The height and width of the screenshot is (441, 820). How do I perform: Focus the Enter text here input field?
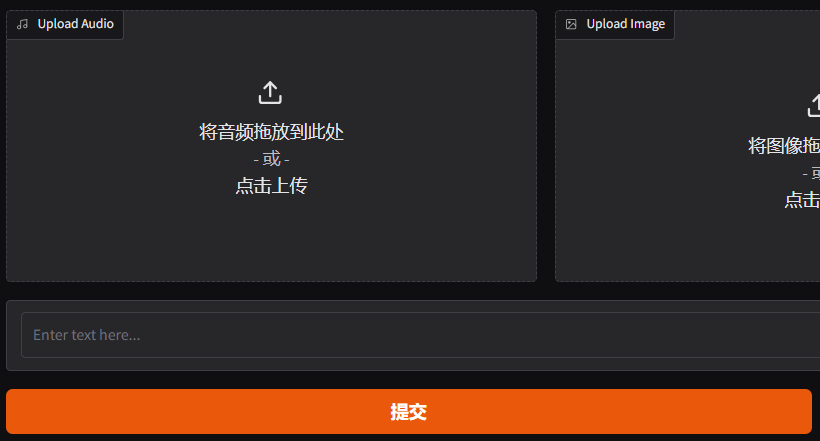[x=420, y=335]
